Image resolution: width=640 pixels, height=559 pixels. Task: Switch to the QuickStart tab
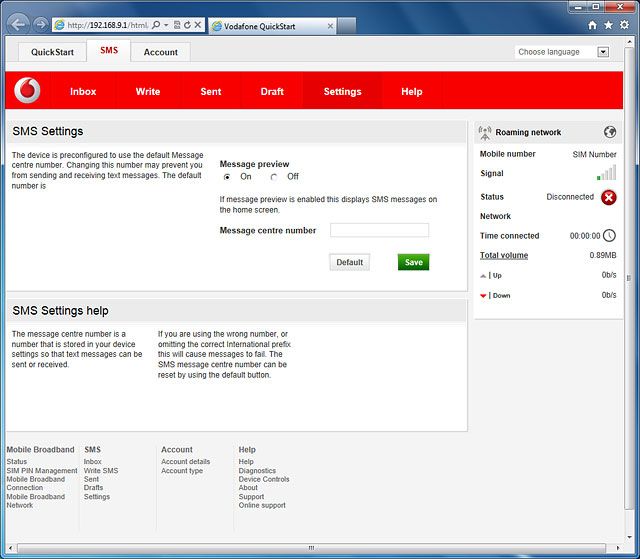(52, 52)
